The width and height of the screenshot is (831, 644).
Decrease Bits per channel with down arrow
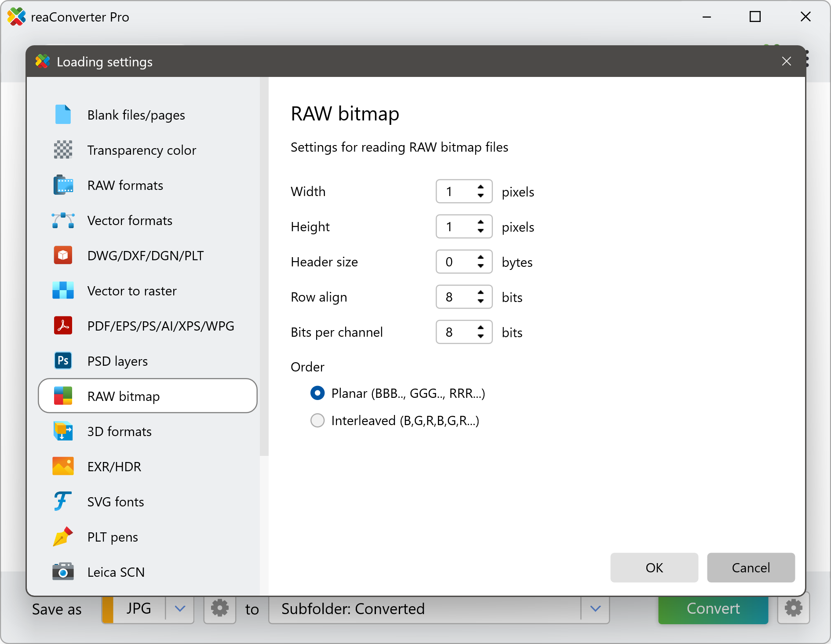[481, 337]
